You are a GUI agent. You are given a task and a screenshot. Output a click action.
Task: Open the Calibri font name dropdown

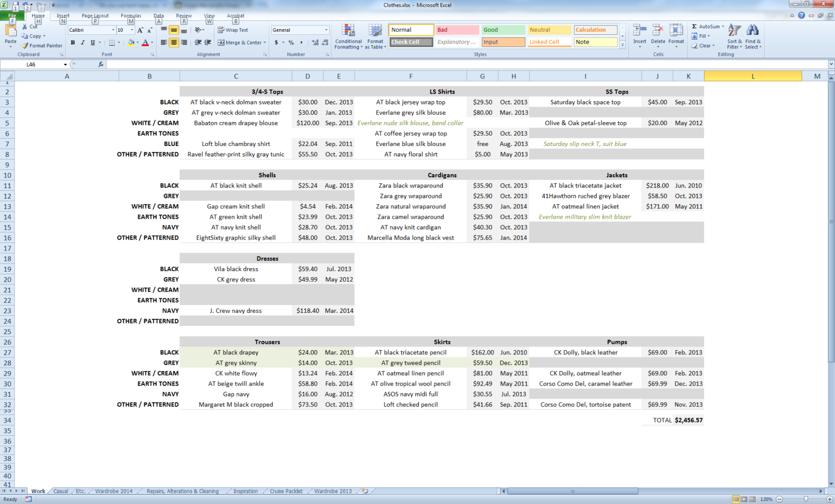[x=113, y=30]
